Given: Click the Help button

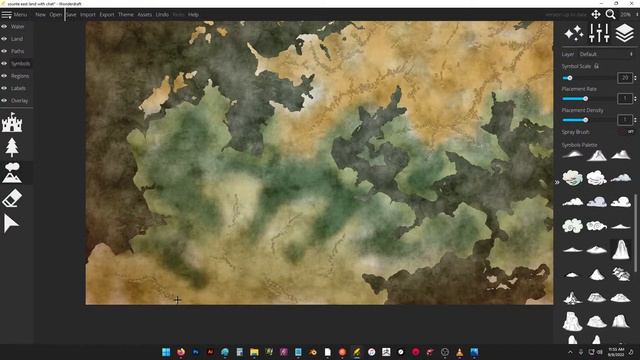Looking at the screenshot, I should [193, 15].
